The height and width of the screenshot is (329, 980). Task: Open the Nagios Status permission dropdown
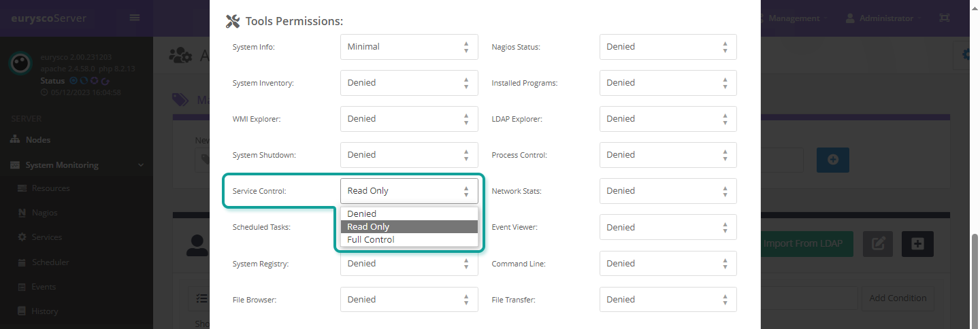668,47
